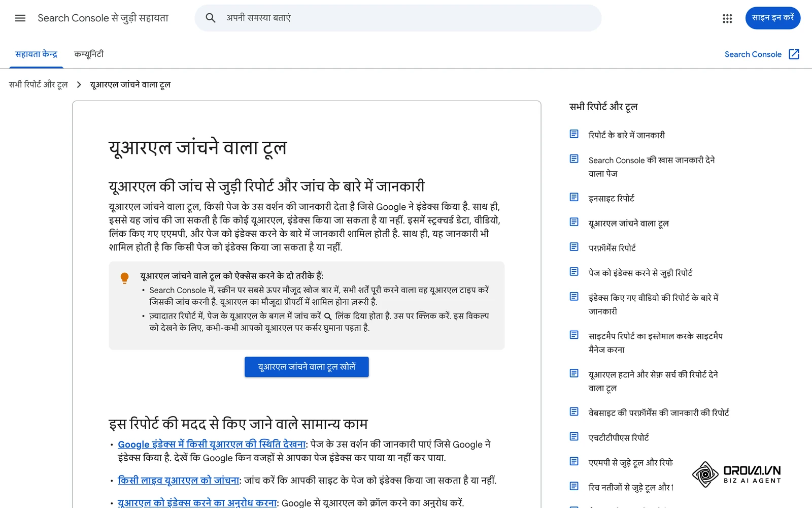Click article icon beside पेज को इंडेक्स करने से जुड़ी रिपोर्ट

coord(574,272)
